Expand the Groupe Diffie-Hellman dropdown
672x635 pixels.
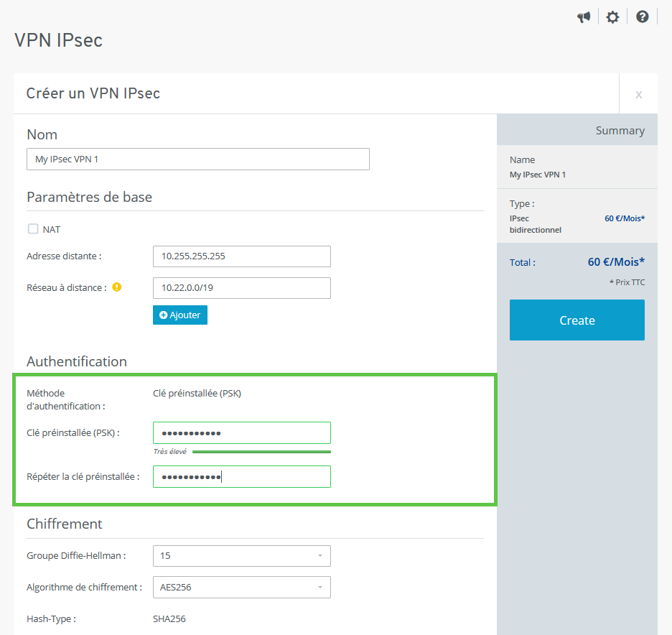click(241, 556)
